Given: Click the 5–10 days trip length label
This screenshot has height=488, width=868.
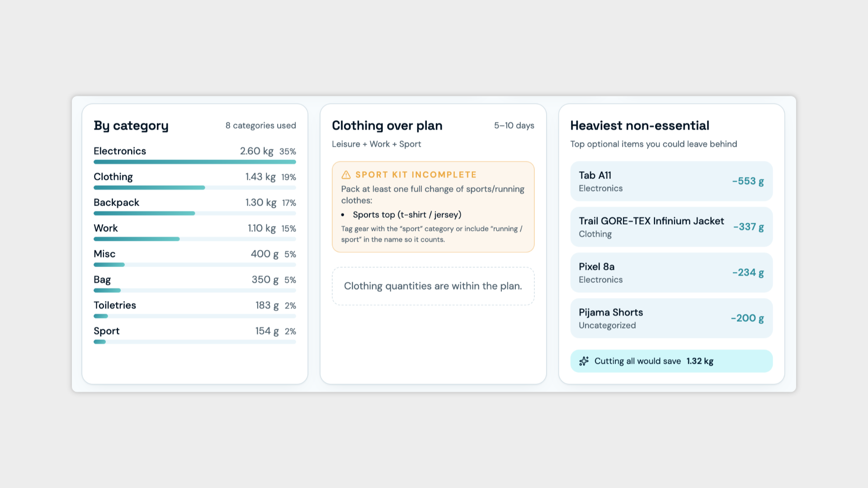Looking at the screenshot, I should pyautogui.click(x=514, y=126).
